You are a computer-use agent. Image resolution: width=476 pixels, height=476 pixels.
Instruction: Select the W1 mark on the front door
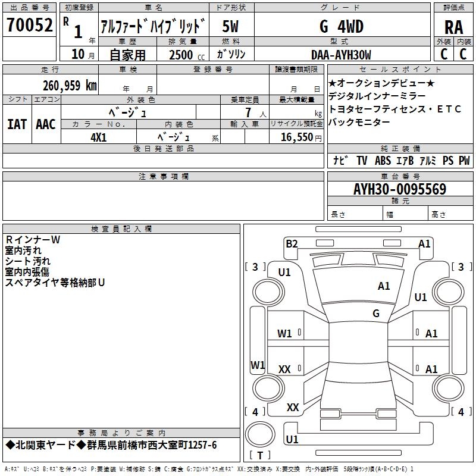[284, 334]
